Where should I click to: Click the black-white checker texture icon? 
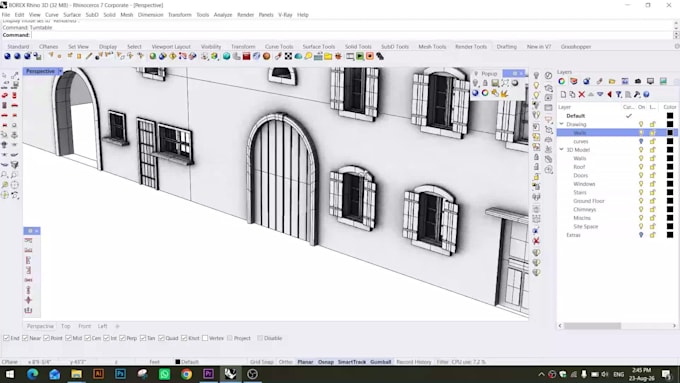click(288, 56)
